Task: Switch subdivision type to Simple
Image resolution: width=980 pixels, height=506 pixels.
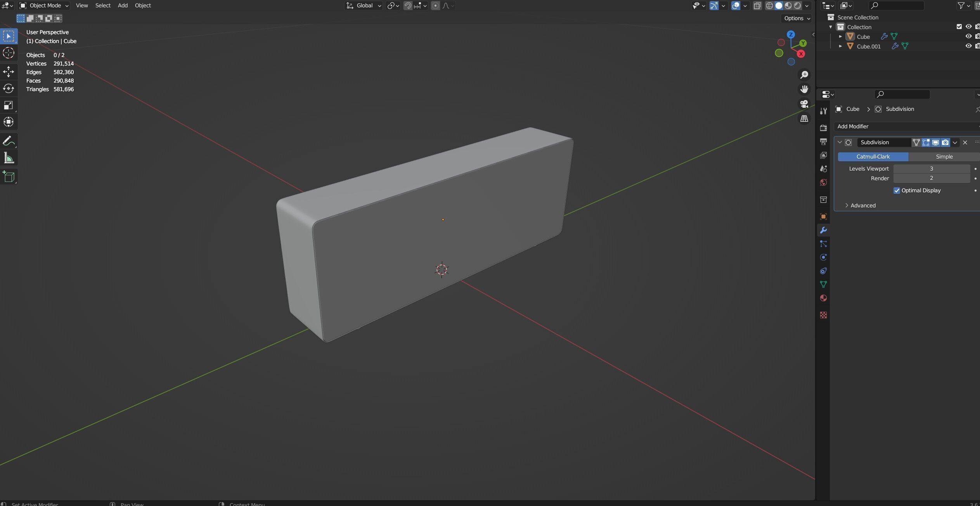Action: pyautogui.click(x=944, y=157)
